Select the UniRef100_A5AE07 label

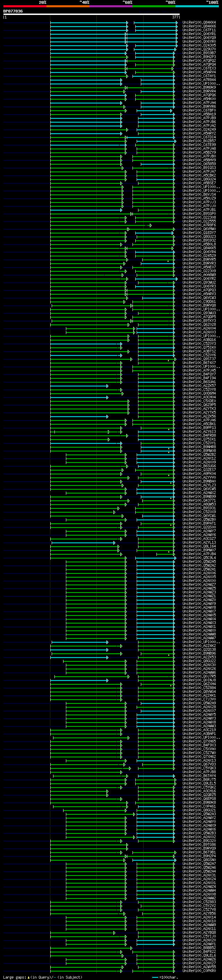point(199,267)
